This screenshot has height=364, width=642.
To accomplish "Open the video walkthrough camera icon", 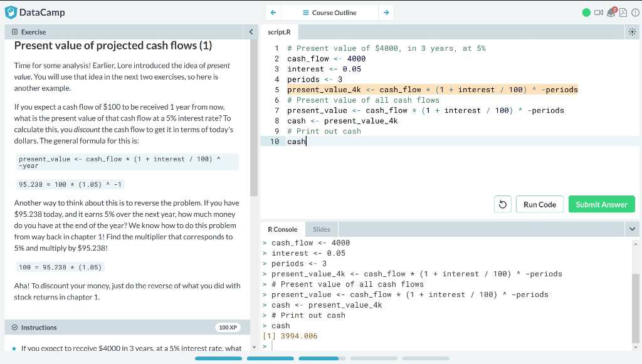I will pos(599,12).
